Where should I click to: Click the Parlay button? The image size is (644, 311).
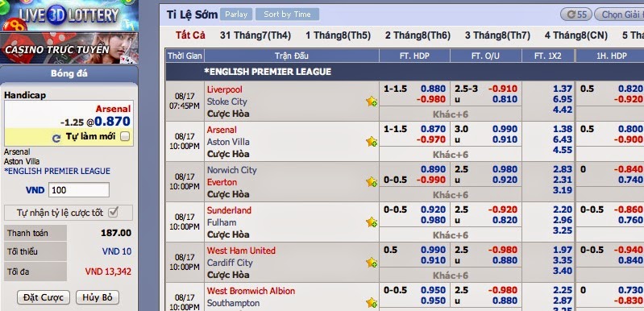(236, 15)
